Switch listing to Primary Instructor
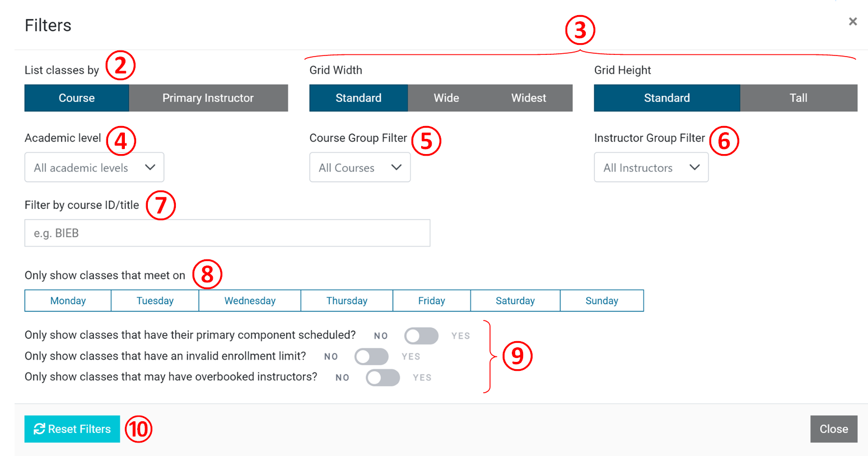 click(x=208, y=97)
